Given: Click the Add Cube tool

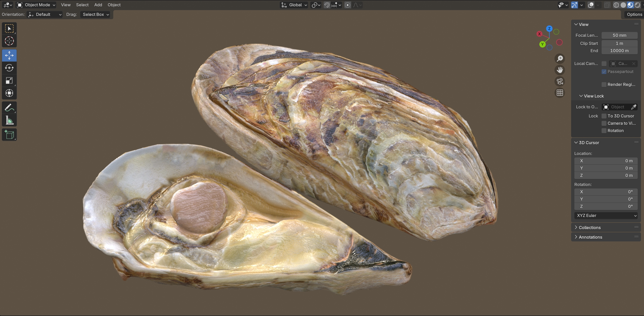Looking at the screenshot, I should pos(9,135).
